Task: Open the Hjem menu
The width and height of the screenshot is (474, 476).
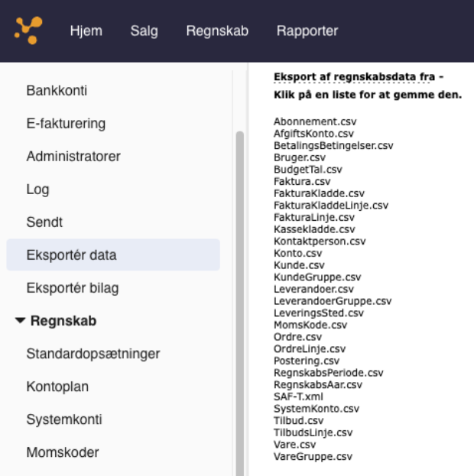Action: [86, 31]
